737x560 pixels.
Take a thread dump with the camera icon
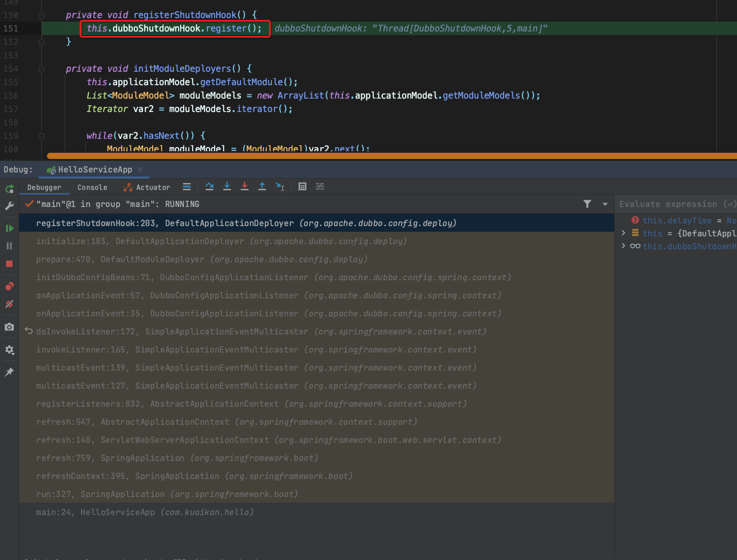click(x=8, y=327)
